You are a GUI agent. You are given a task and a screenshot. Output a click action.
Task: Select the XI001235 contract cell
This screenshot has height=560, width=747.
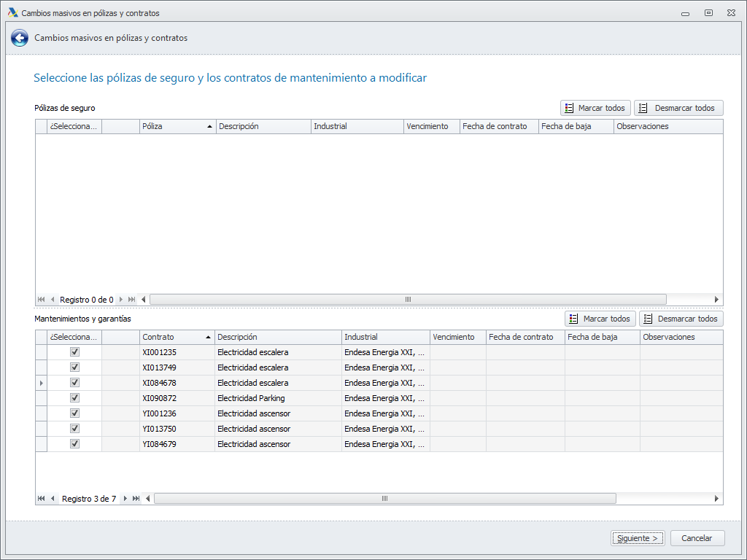coord(177,352)
